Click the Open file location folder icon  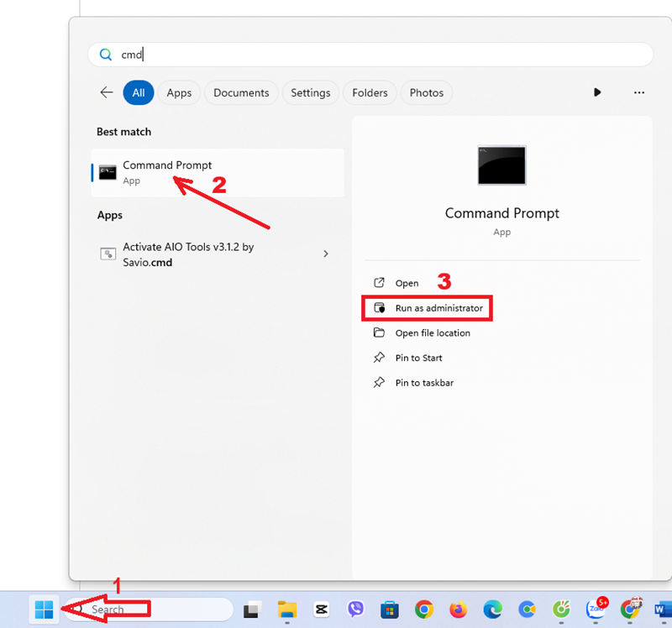379,332
